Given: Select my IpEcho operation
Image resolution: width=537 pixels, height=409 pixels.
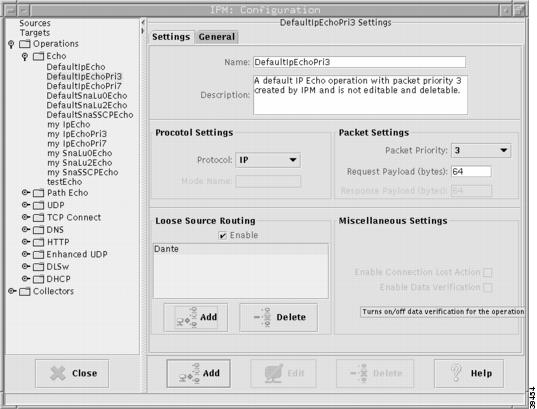Looking at the screenshot, I should (x=69, y=125).
